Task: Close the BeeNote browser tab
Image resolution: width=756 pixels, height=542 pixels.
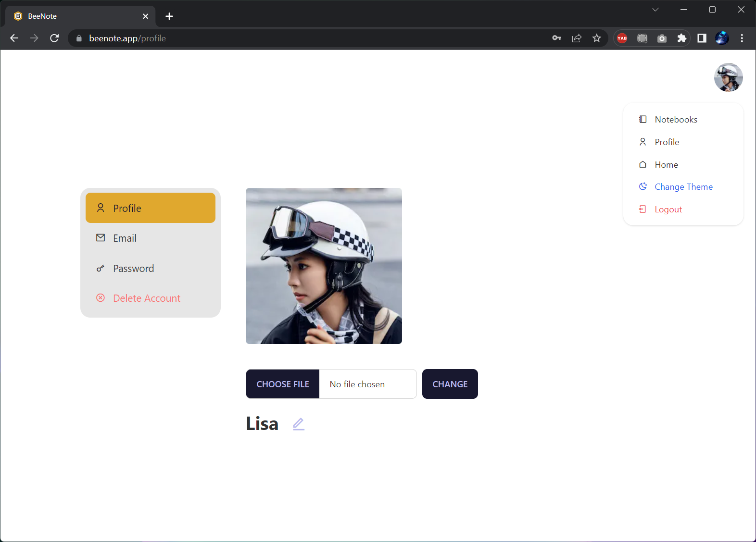Action: (146, 16)
